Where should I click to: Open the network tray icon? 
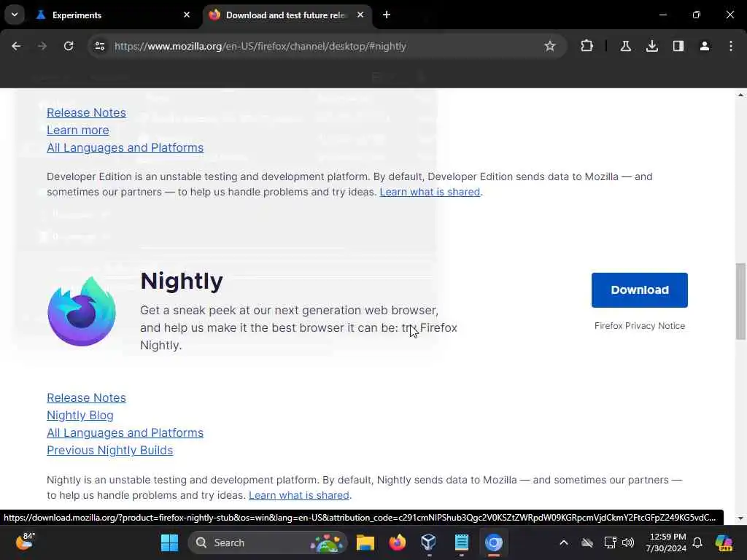(610, 542)
